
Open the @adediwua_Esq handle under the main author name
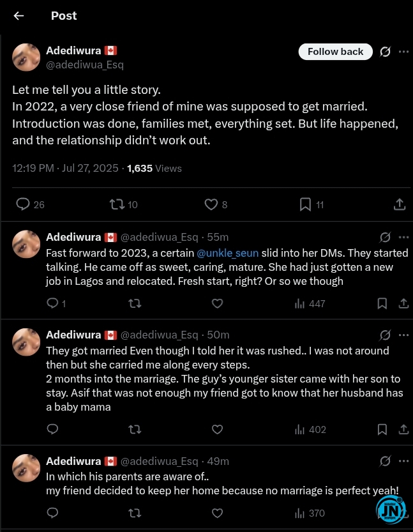point(85,65)
